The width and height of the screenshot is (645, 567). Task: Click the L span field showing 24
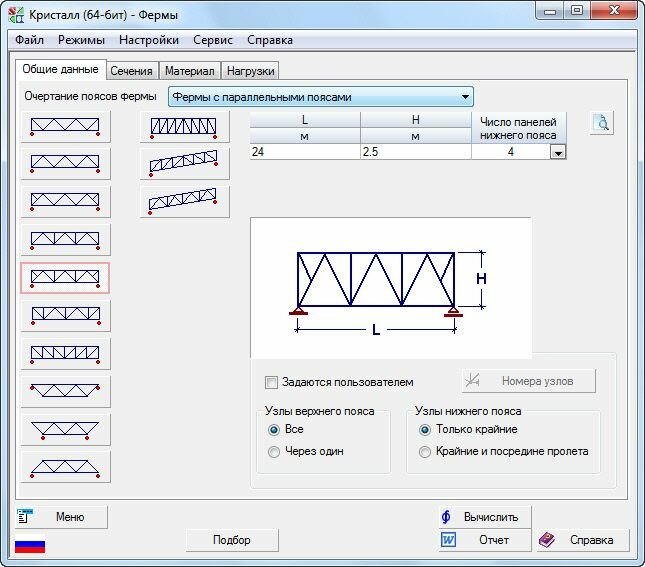coord(305,152)
